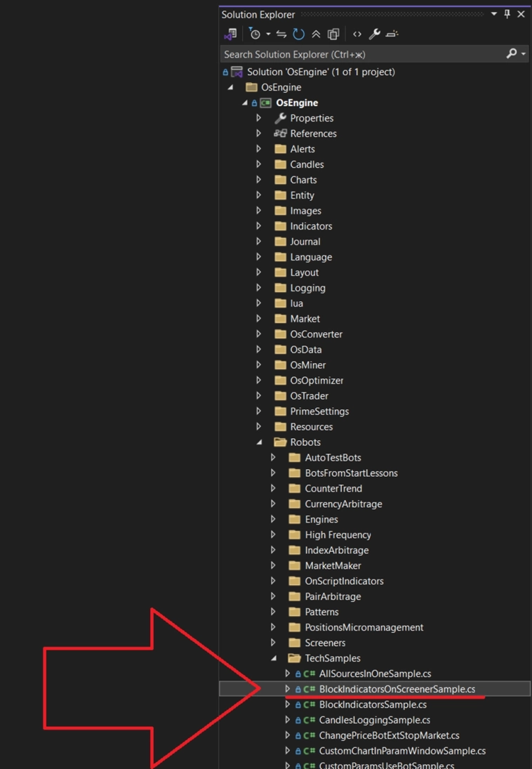532x769 pixels.
Task: Click the Pending Changes Filter clock icon
Action: (x=255, y=34)
